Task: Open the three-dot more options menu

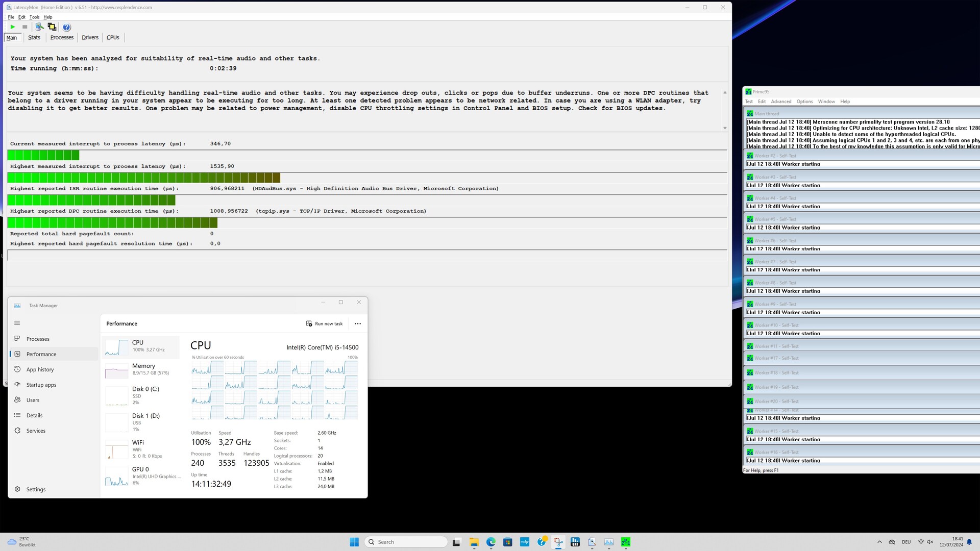Action: [358, 323]
